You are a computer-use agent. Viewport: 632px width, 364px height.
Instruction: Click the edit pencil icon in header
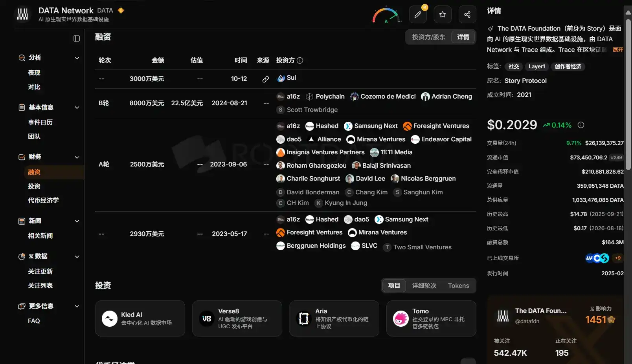pyautogui.click(x=418, y=15)
